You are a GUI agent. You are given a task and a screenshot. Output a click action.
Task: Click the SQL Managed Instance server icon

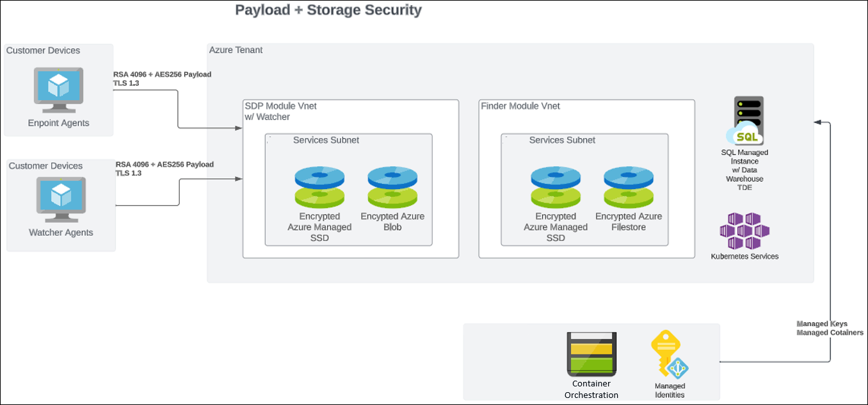[x=746, y=120]
